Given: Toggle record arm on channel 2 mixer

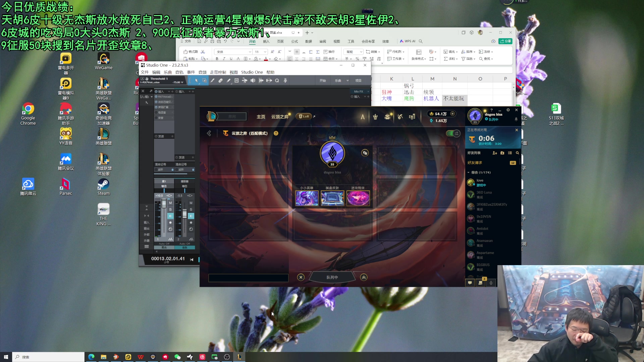Looking at the screenshot, I should (191, 223).
